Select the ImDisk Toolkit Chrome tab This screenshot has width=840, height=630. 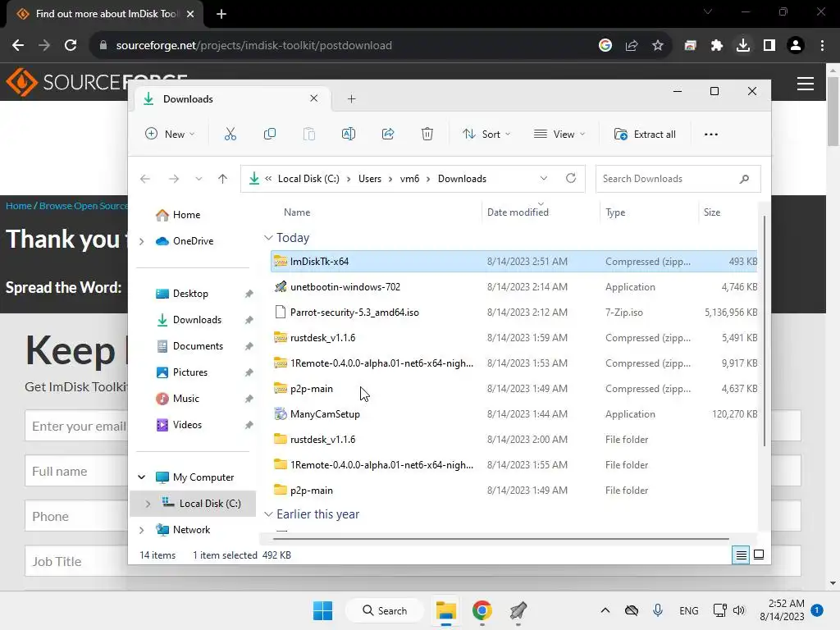pyautogui.click(x=104, y=14)
